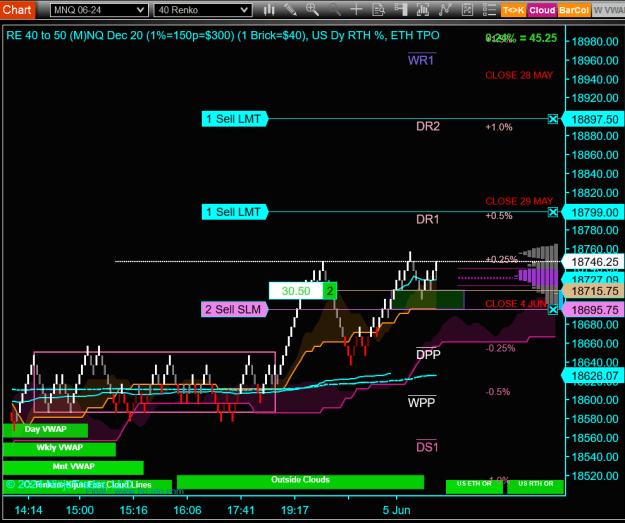Select the Chart tab
The height and width of the screenshot is (523, 625).
pos(17,9)
